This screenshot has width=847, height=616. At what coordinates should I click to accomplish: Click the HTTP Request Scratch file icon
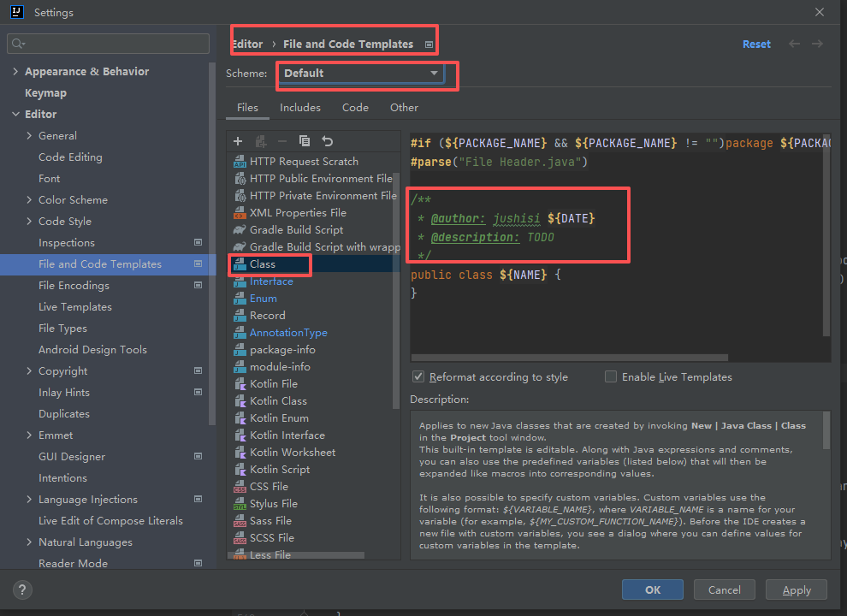240,162
